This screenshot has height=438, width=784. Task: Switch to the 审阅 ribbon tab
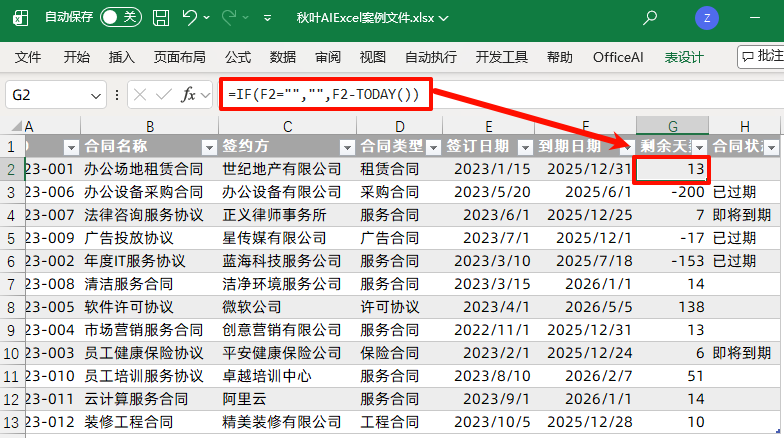tap(328, 57)
